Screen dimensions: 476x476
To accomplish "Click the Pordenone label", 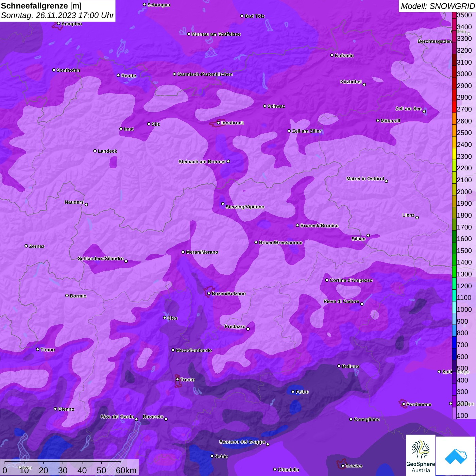I will 419,404.
